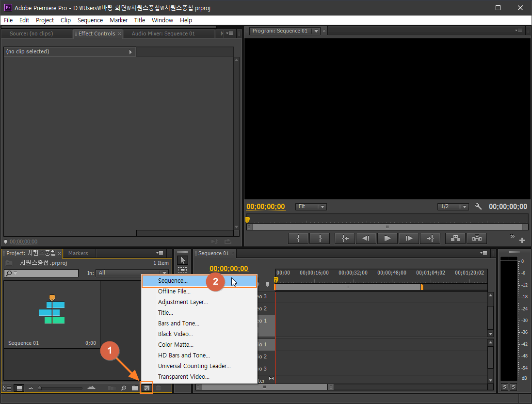The width and height of the screenshot is (532, 404).
Task: Play the sequence in the Program monitor
Action: pos(387,239)
